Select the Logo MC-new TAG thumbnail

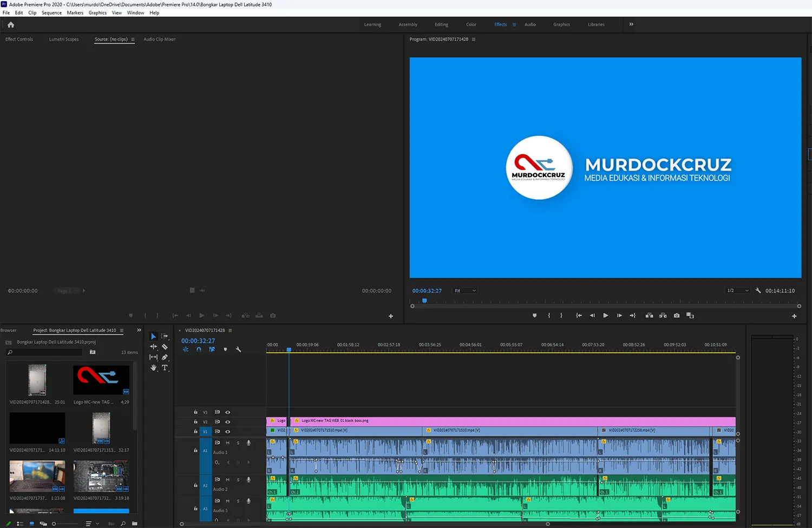(101, 380)
